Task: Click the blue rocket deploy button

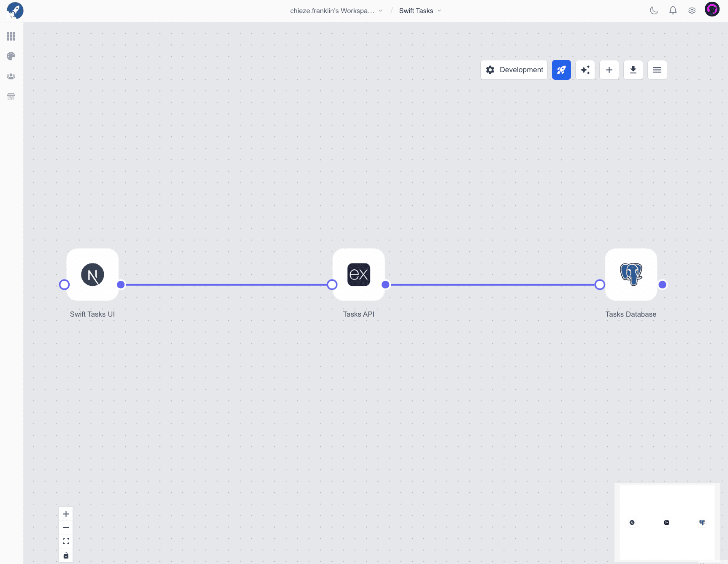Action: (561, 70)
